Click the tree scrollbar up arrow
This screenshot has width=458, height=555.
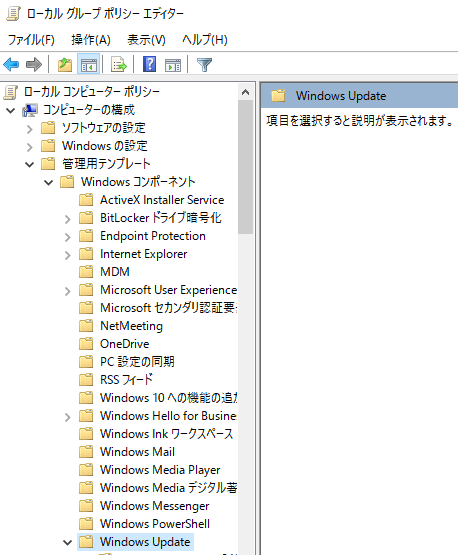245,92
